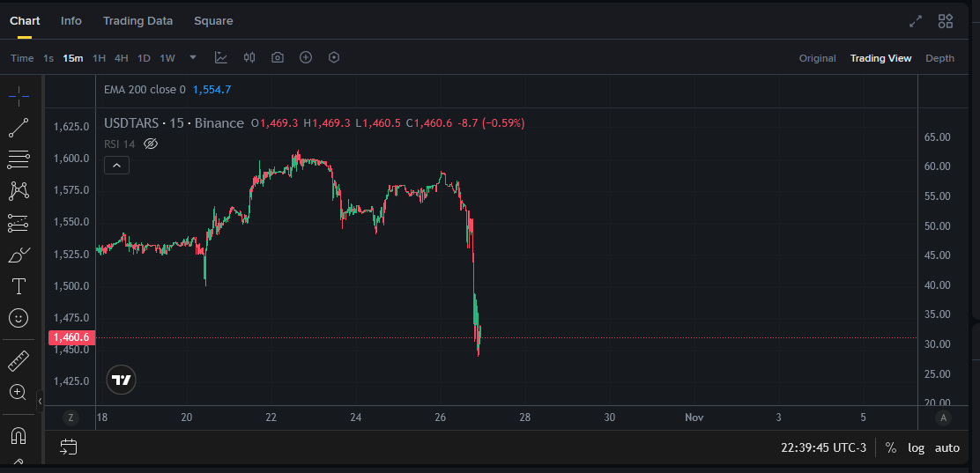Open the technical indicators menu
Viewport: 980px width, 473px height.
220,57
